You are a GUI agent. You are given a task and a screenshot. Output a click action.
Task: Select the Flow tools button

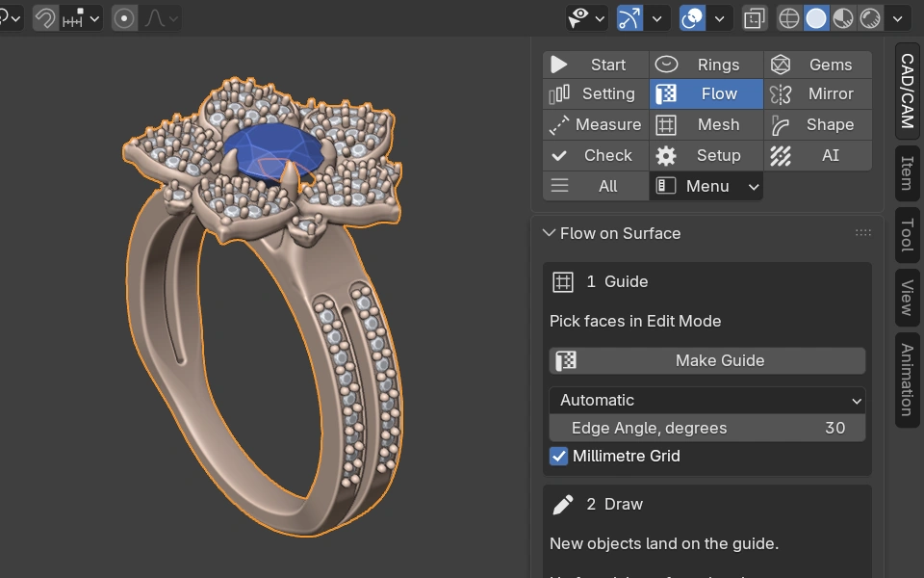click(x=706, y=93)
